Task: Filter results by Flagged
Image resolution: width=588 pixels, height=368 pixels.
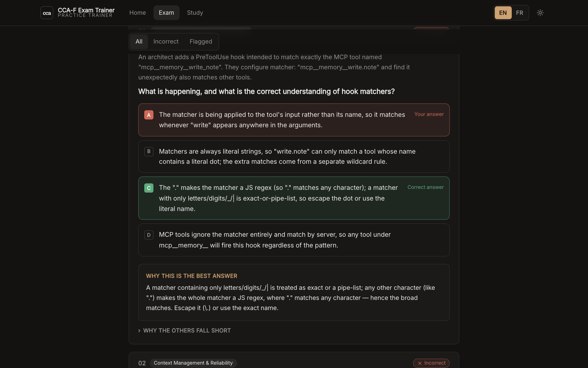Action: [201, 42]
